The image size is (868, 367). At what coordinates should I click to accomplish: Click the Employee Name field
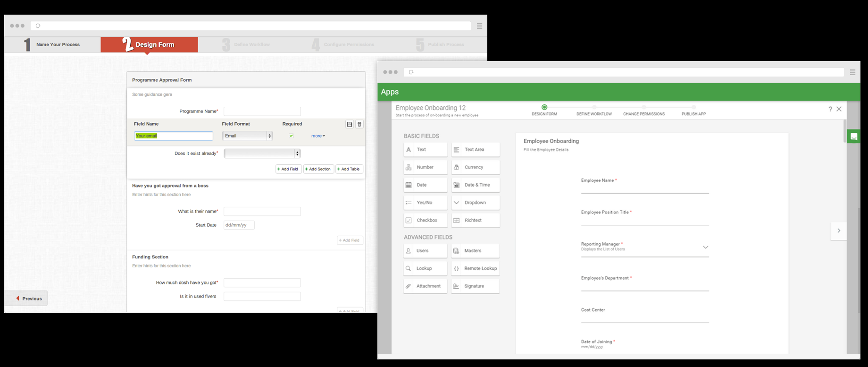645,186
